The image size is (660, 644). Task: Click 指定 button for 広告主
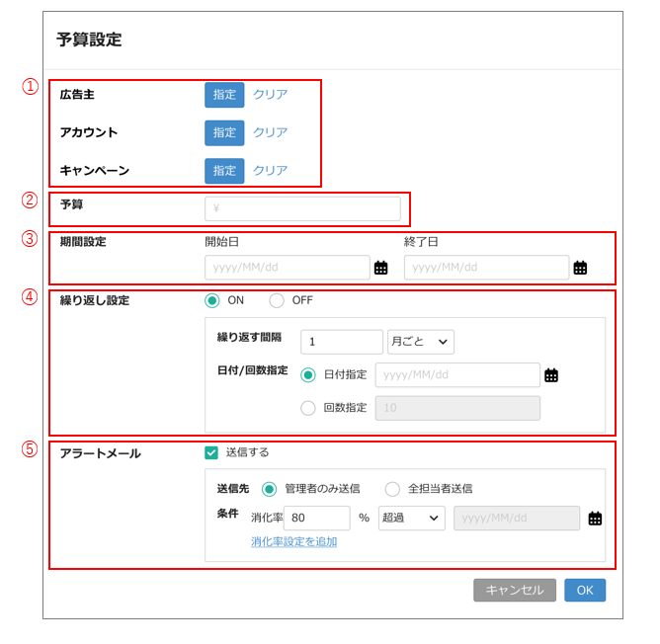(224, 95)
